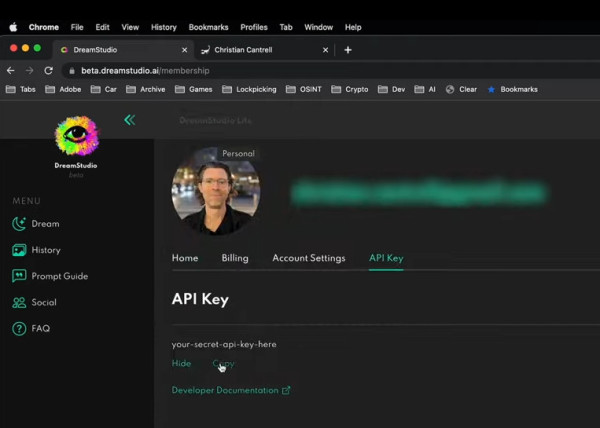Screen dimensions: 600x428
Task: Close the Christian Cantrell tab
Action: tap(325, 50)
